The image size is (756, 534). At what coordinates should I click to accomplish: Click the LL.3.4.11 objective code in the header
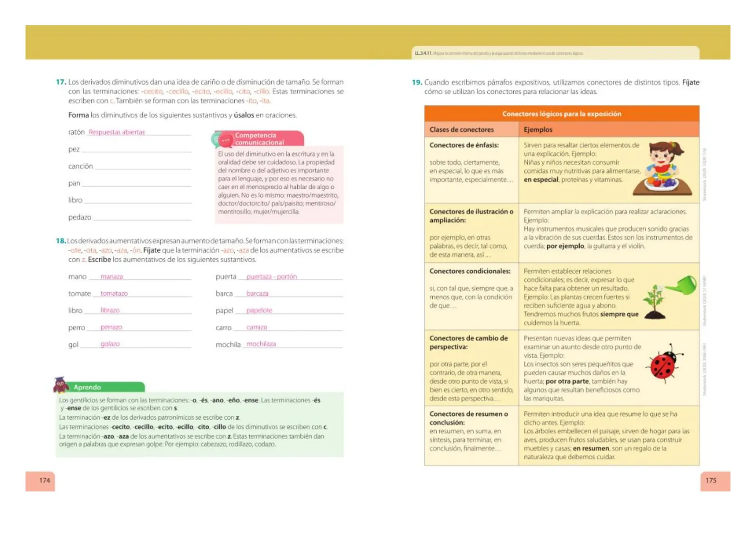[x=423, y=53]
